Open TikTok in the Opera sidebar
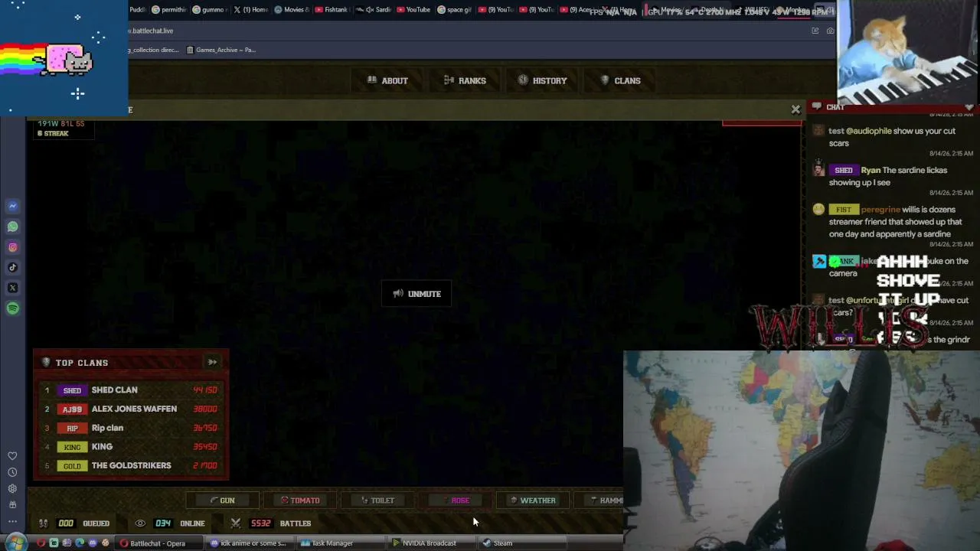Image resolution: width=980 pixels, height=551 pixels. 12,268
